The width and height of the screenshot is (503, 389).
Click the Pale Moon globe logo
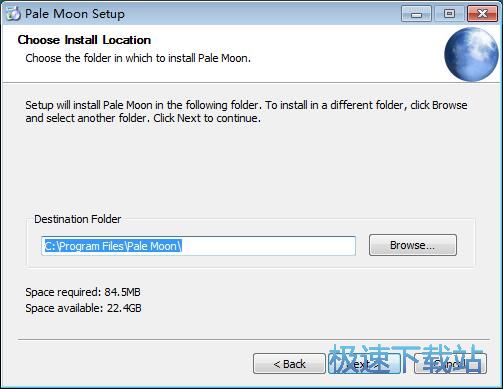(471, 55)
